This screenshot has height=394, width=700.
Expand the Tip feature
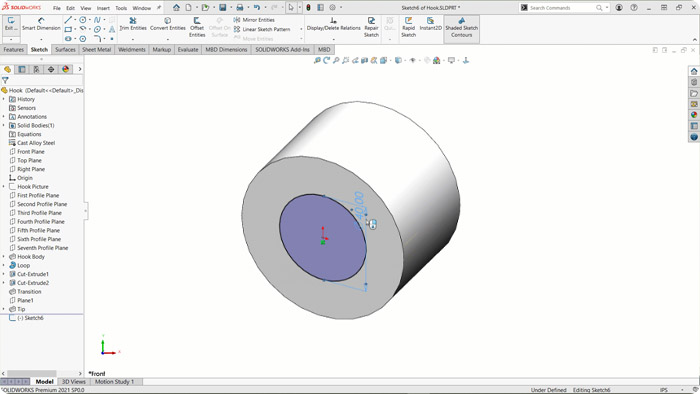click(x=4, y=309)
